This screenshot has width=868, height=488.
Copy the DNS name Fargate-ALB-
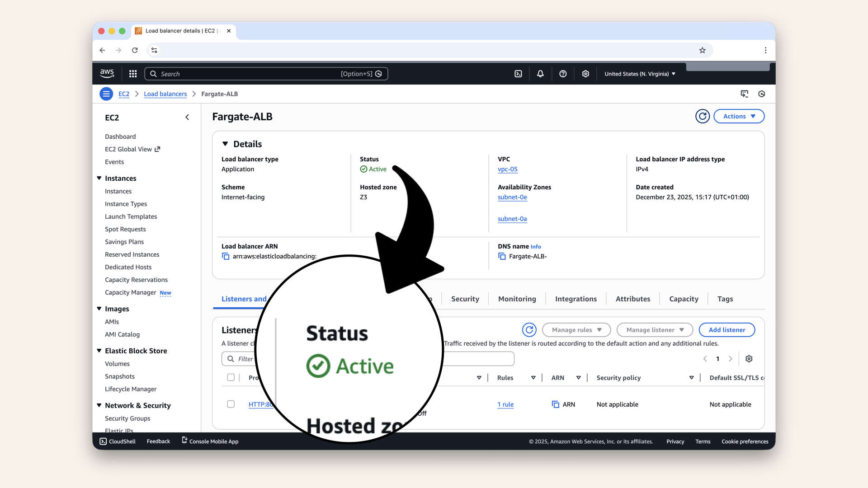tap(502, 256)
